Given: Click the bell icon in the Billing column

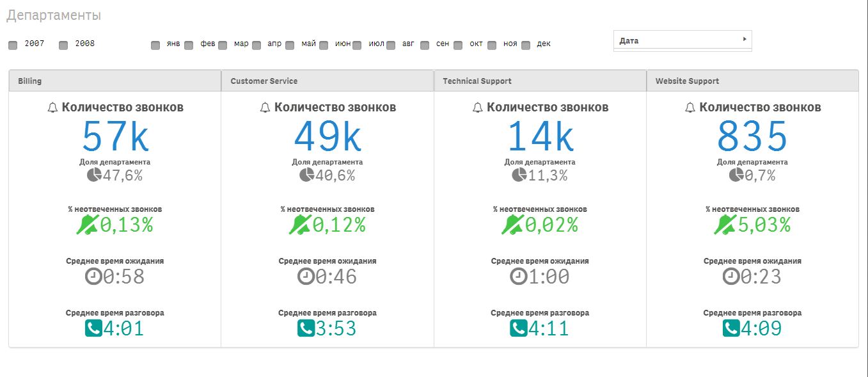Looking at the screenshot, I should (53, 108).
